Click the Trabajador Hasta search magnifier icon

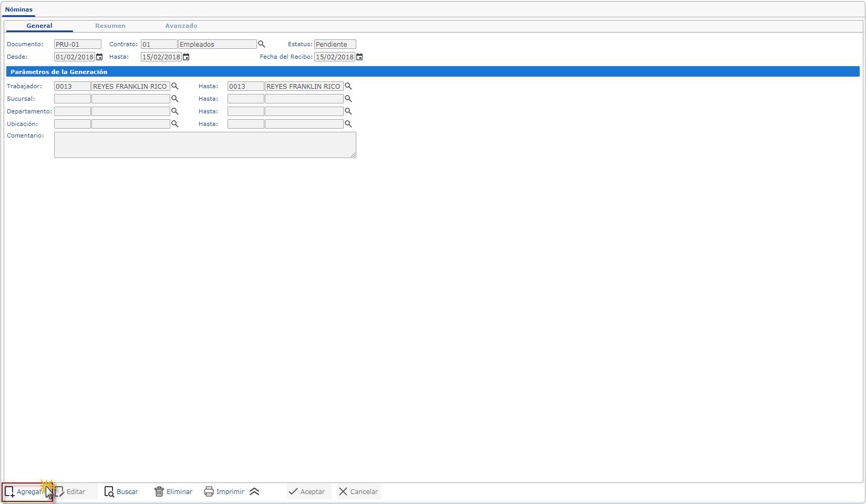click(x=348, y=87)
